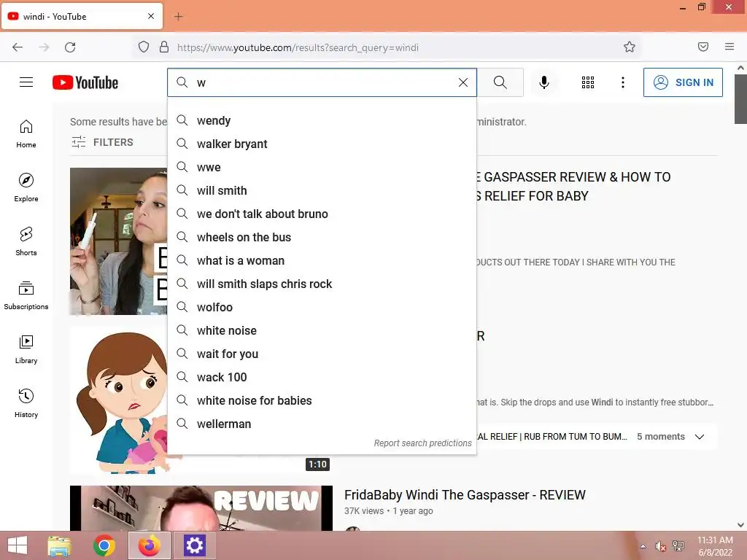
Task: Open the shield tracking protection icon
Action: (x=144, y=47)
